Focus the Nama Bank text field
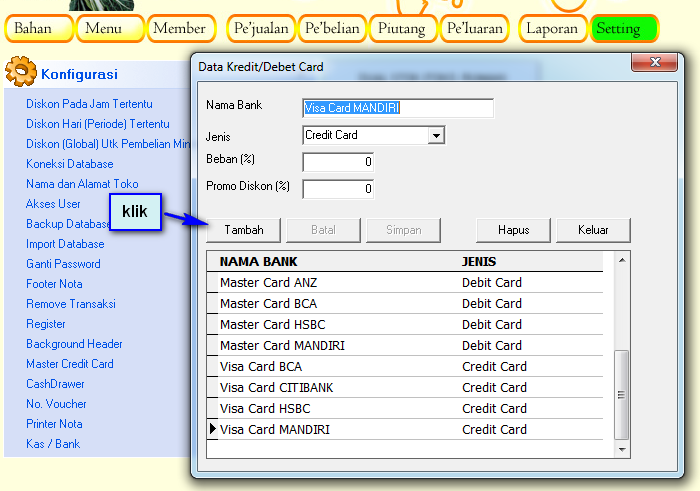This screenshot has width=700, height=491. pos(397,109)
